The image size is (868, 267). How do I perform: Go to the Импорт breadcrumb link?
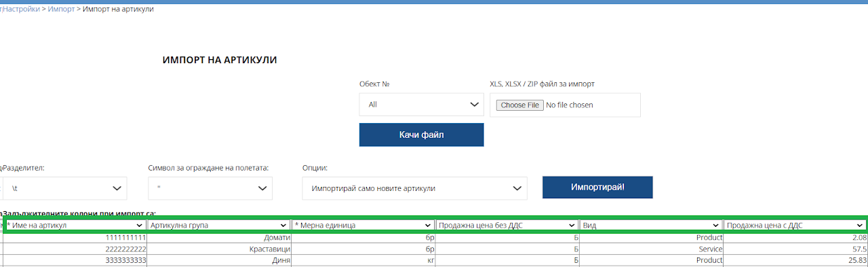[x=61, y=10]
